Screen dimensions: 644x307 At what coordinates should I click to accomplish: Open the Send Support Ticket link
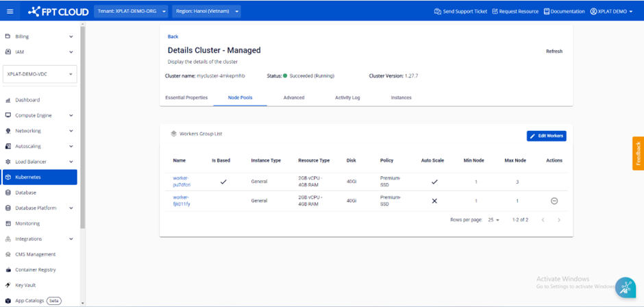460,12
